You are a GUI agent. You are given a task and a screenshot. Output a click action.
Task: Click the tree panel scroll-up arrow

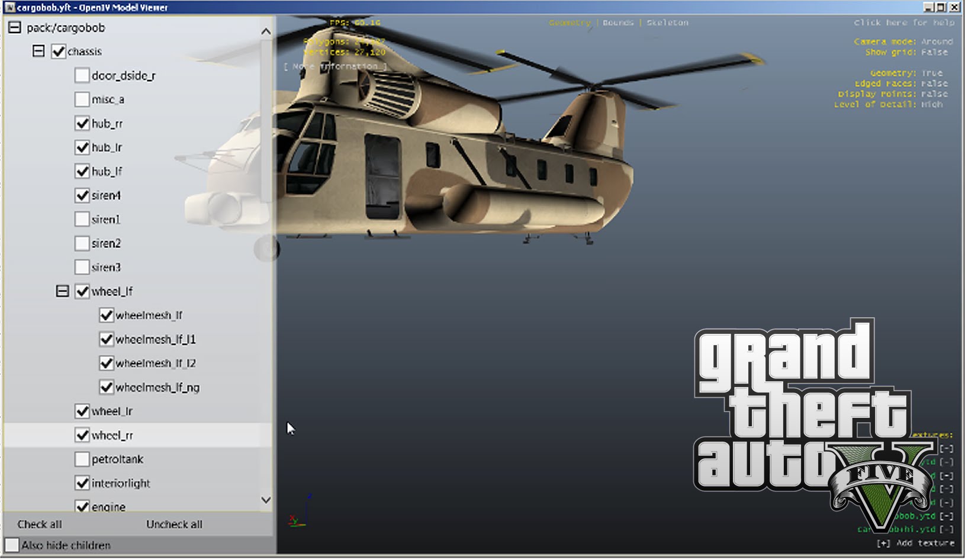[x=266, y=31]
